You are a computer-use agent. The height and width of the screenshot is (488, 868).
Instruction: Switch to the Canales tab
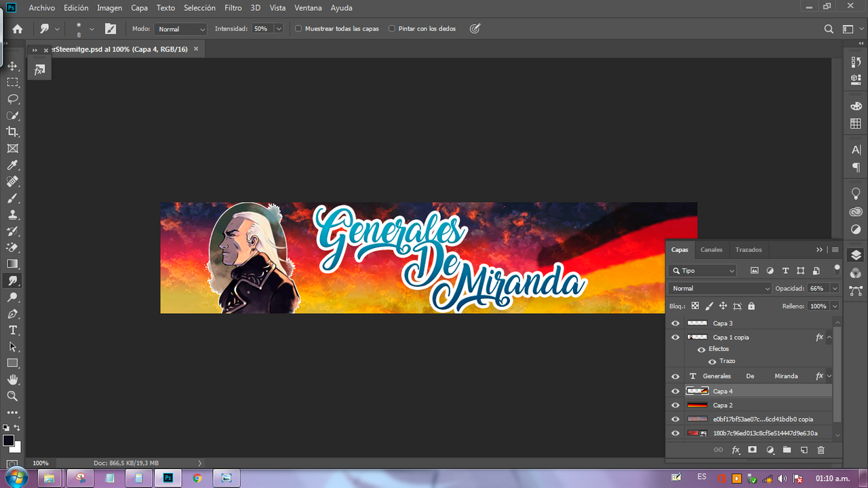pyautogui.click(x=711, y=249)
